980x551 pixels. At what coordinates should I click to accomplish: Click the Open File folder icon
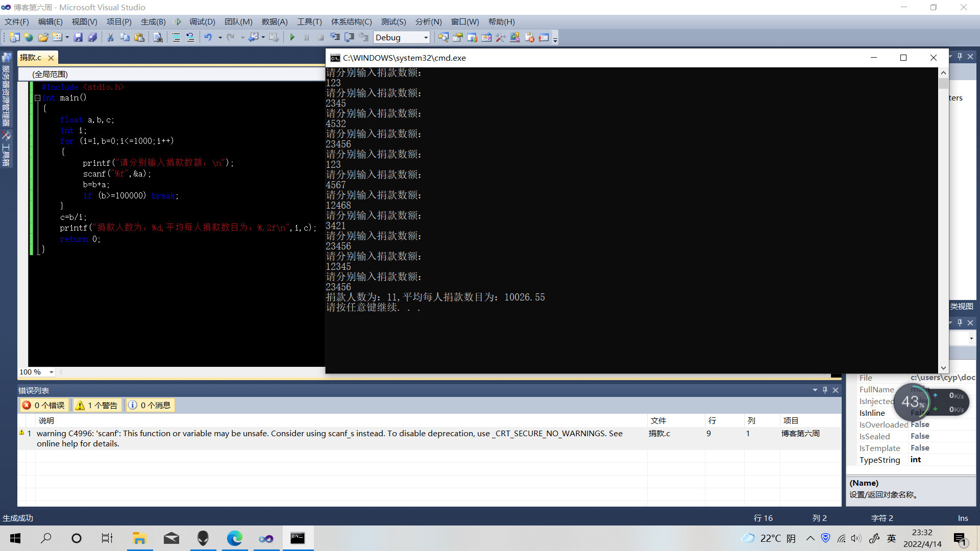43,37
